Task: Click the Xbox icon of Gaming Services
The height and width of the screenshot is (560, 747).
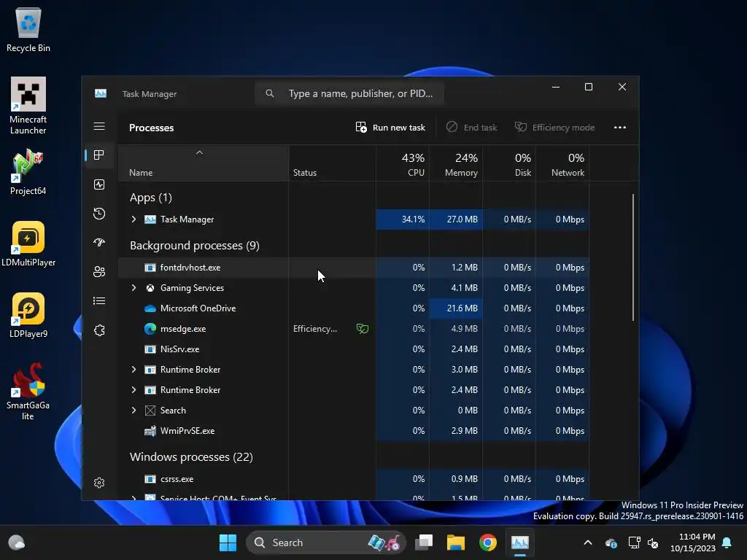Action: tap(150, 287)
